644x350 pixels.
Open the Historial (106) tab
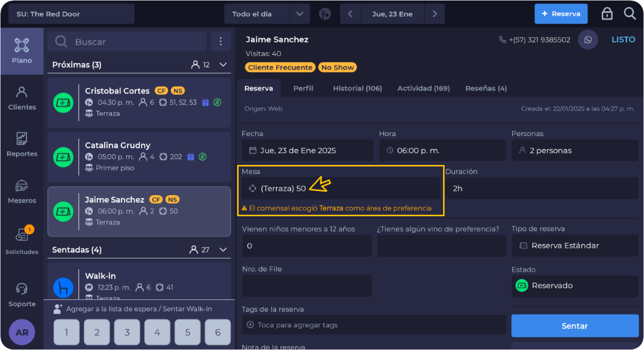(x=357, y=89)
